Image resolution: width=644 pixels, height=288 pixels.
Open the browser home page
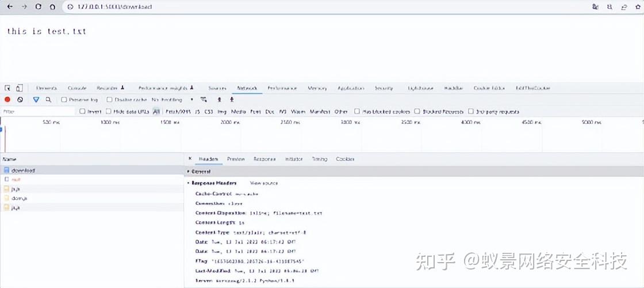(x=52, y=6)
